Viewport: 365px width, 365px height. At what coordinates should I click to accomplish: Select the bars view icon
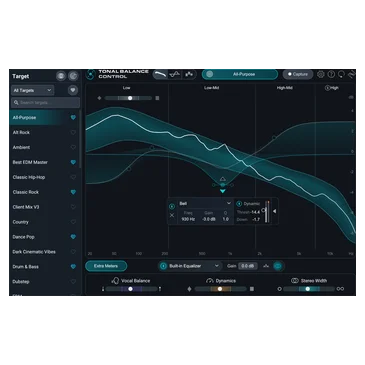click(189, 74)
